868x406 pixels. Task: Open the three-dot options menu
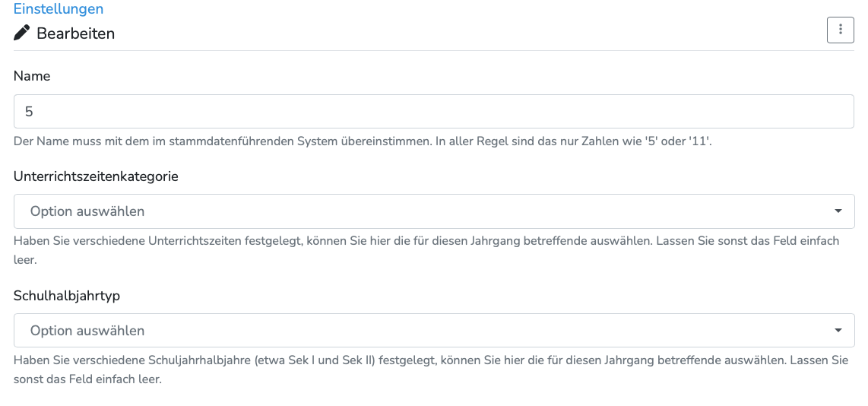(x=840, y=30)
